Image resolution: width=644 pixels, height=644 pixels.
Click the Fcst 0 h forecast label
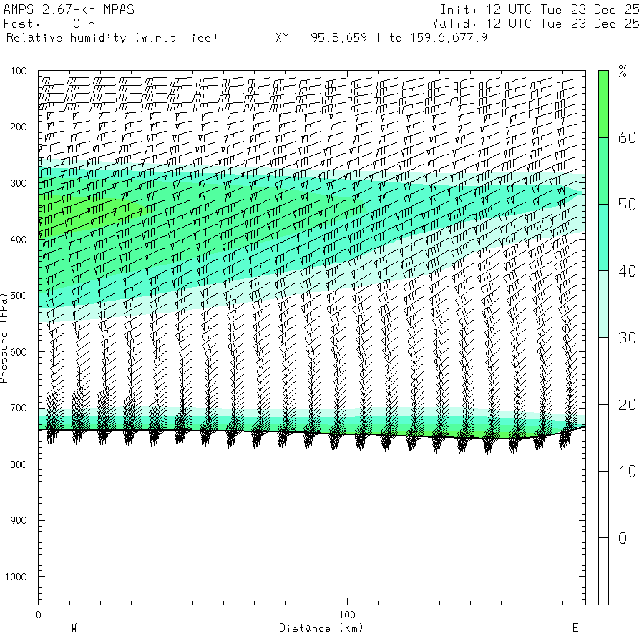[49, 24]
